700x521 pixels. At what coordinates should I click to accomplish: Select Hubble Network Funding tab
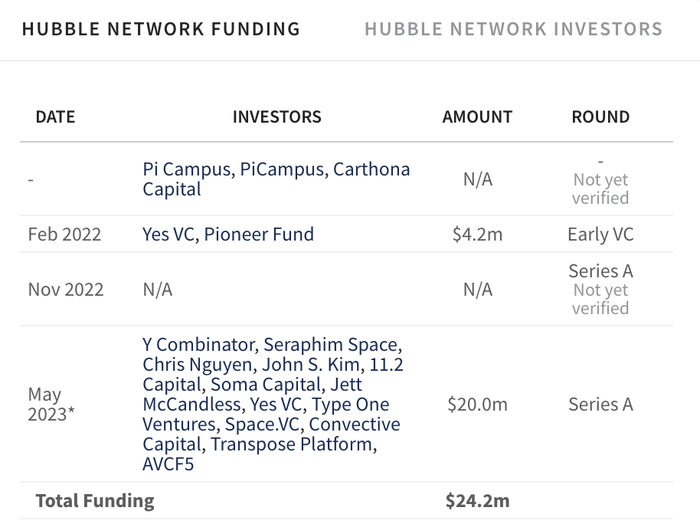161,29
